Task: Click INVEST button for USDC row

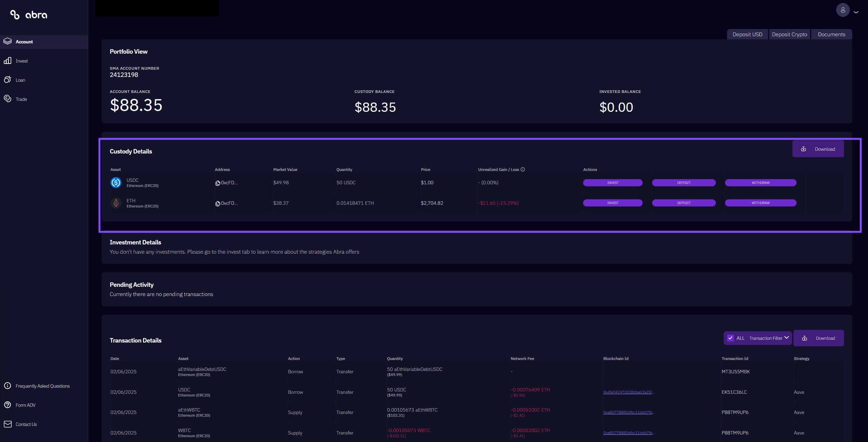Action: (x=613, y=183)
